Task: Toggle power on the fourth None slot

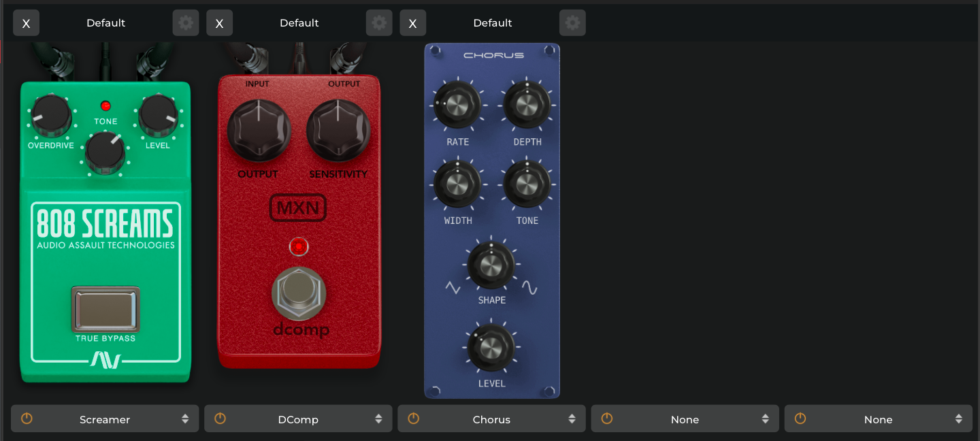Action: coord(606,419)
